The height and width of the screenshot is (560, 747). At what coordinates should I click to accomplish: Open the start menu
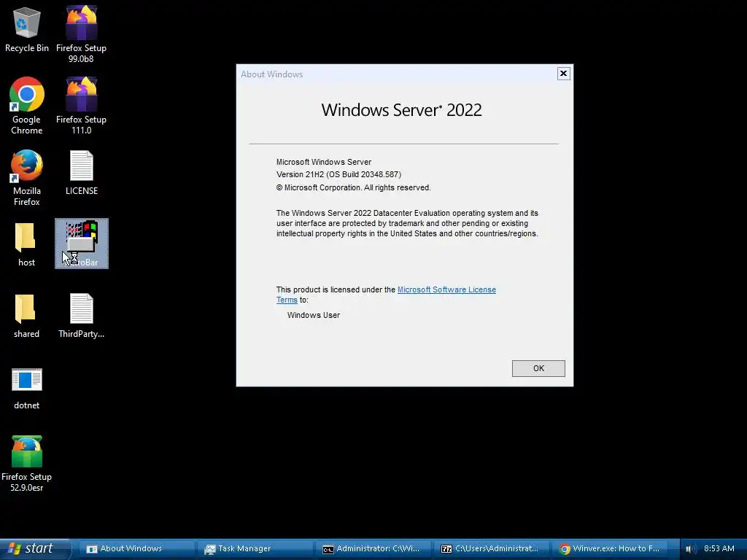tap(35, 548)
